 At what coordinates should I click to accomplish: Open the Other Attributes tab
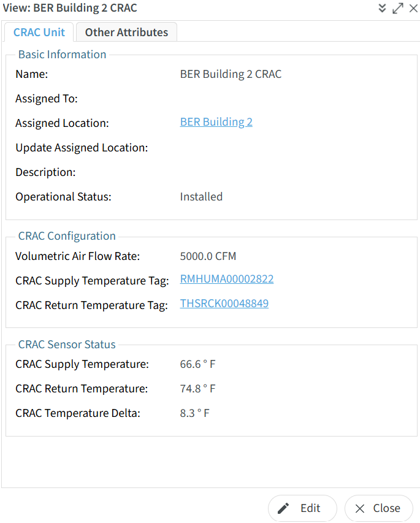126,32
